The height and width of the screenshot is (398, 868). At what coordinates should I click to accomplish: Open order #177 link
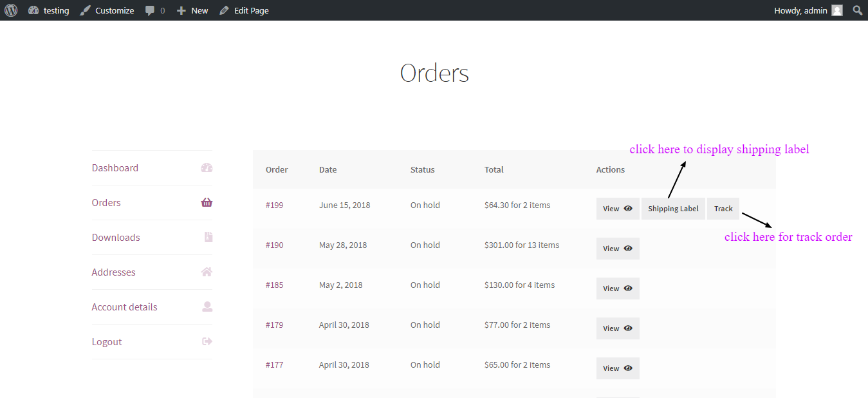274,365
